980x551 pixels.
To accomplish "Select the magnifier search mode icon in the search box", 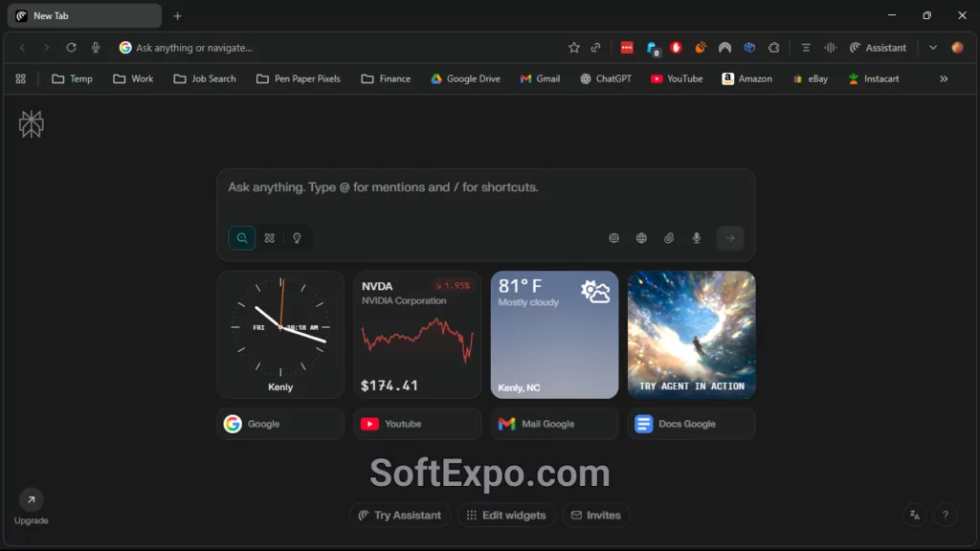I will click(x=241, y=238).
